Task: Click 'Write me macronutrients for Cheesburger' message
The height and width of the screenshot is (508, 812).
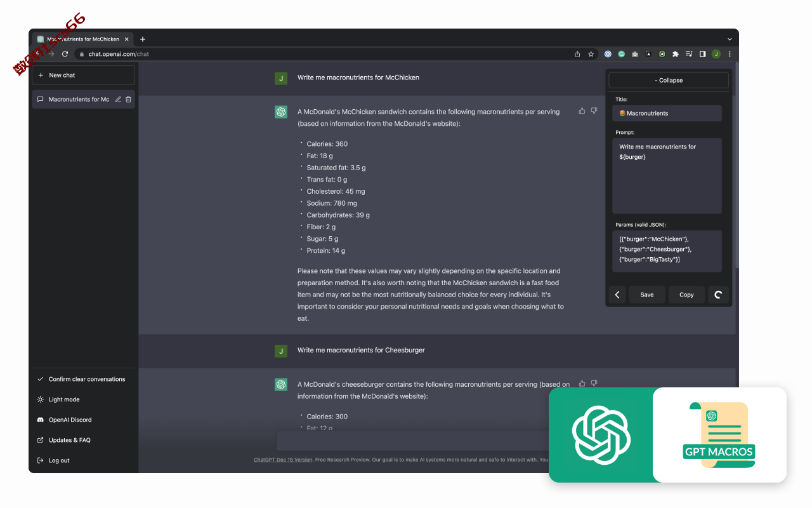Action: pos(361,350)
